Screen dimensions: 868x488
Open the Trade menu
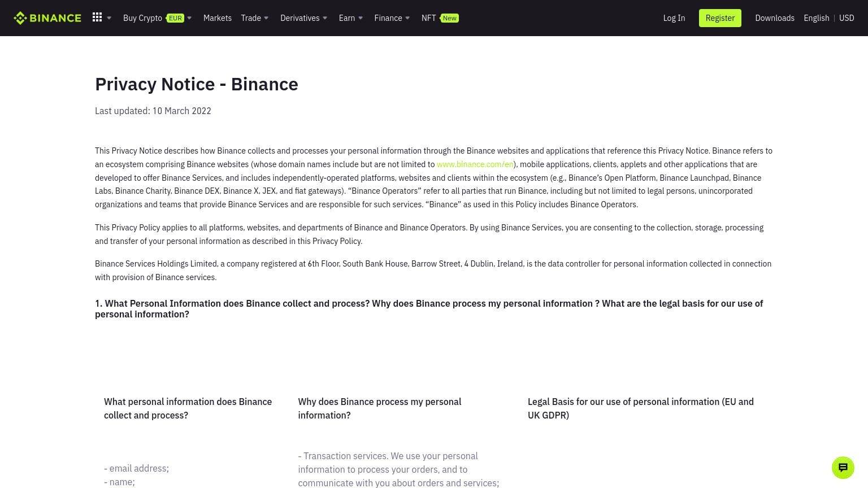pyautogui.click(x=251, y=18)
